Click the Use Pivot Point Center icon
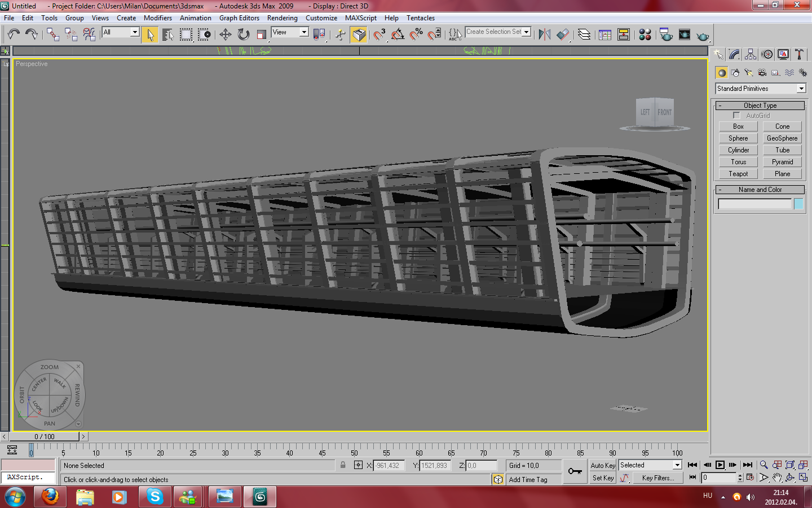 coord(319,34)
